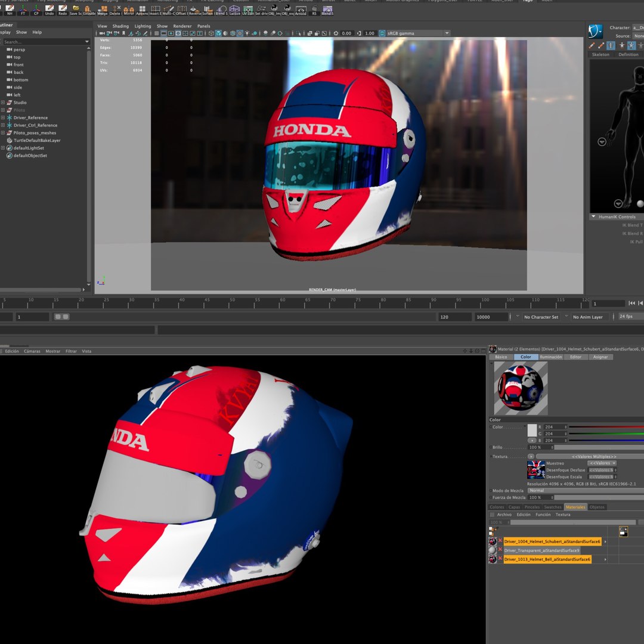Viewport: 644px width, 644px height.
Task: Click the Textura arrow button
Action: tap(531, 456)
